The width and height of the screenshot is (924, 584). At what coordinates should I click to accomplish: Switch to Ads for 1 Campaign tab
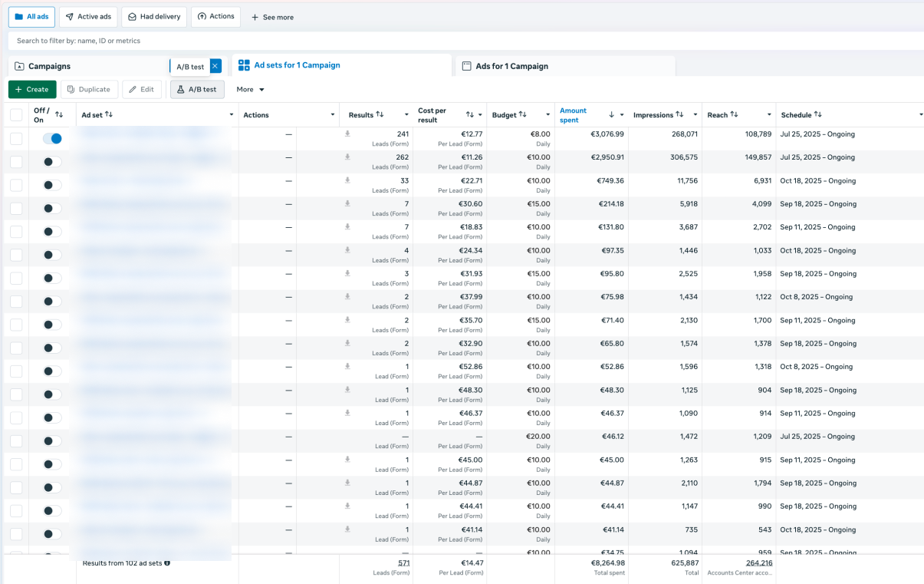point(511,66)
